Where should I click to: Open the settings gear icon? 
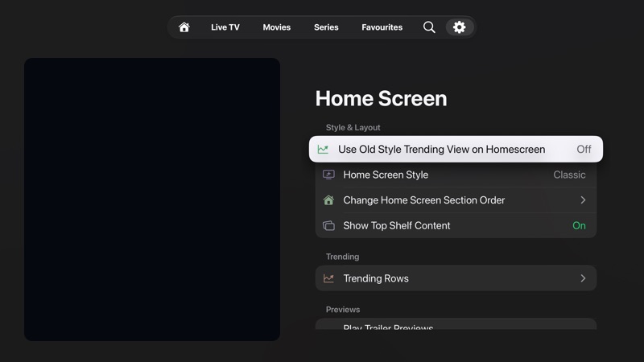[459, 27]
